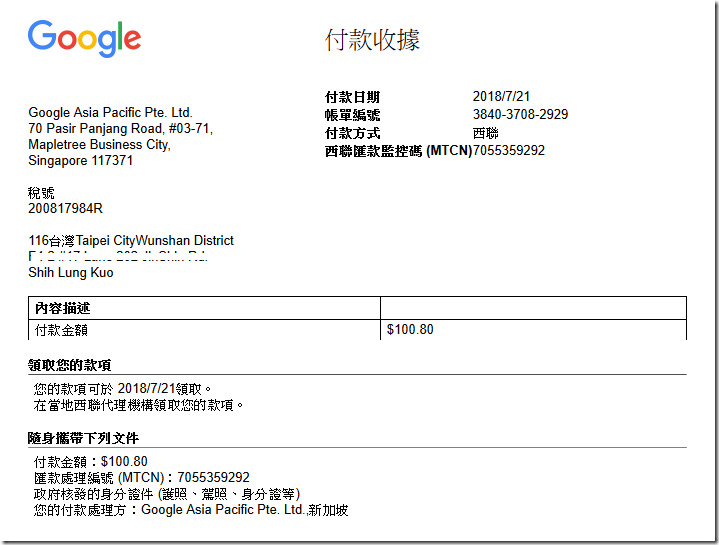Select billing number 3840-3708-2929

pos(520,114)
